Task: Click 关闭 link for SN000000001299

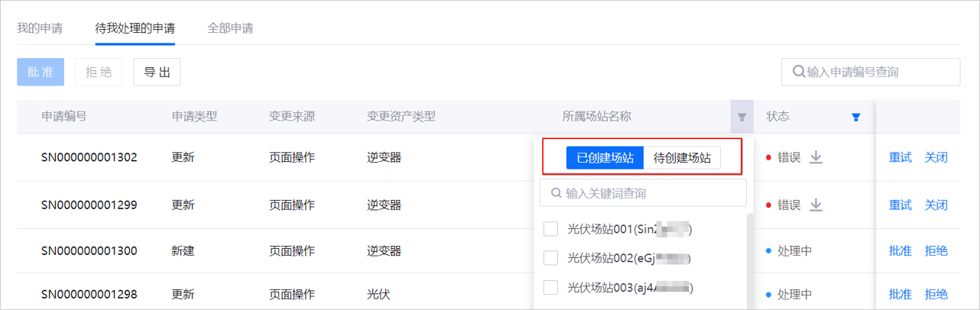Action: 936,205
